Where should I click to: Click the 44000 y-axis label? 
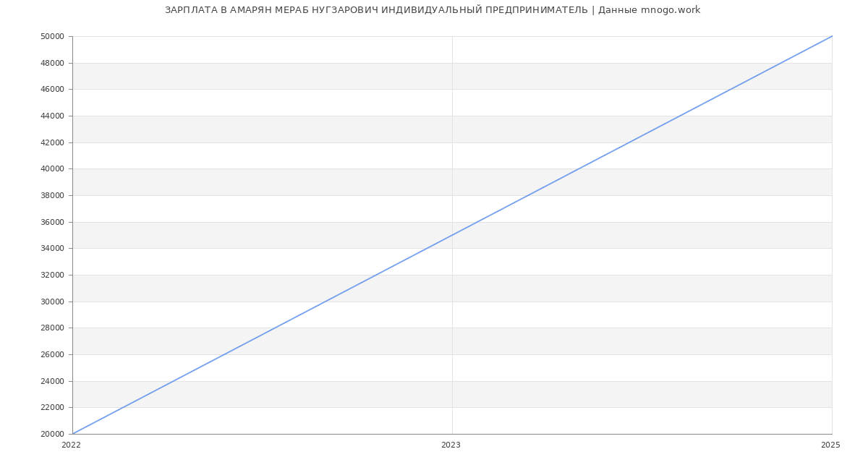(x=53, y=116)
